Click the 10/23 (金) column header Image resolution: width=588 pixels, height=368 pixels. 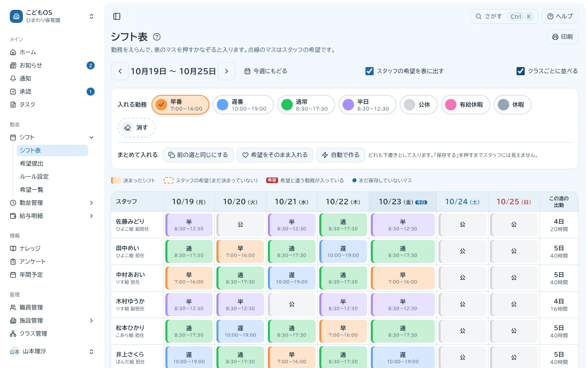(403, 202)
